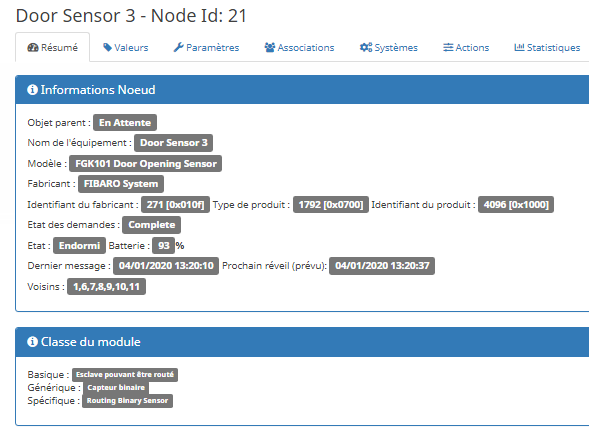Click the sliders icon beside Actions
Viewport: 589px width, 436px height.
(448, 47)
